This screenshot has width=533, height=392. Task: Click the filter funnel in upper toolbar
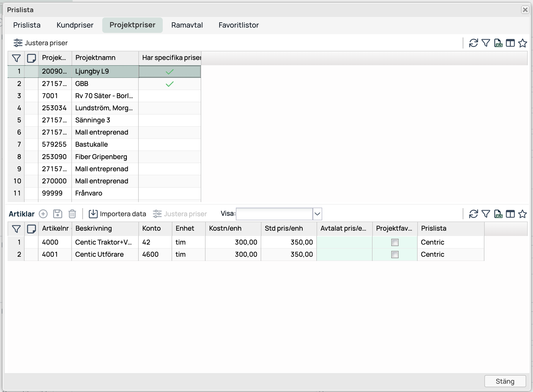pos(486,43)
